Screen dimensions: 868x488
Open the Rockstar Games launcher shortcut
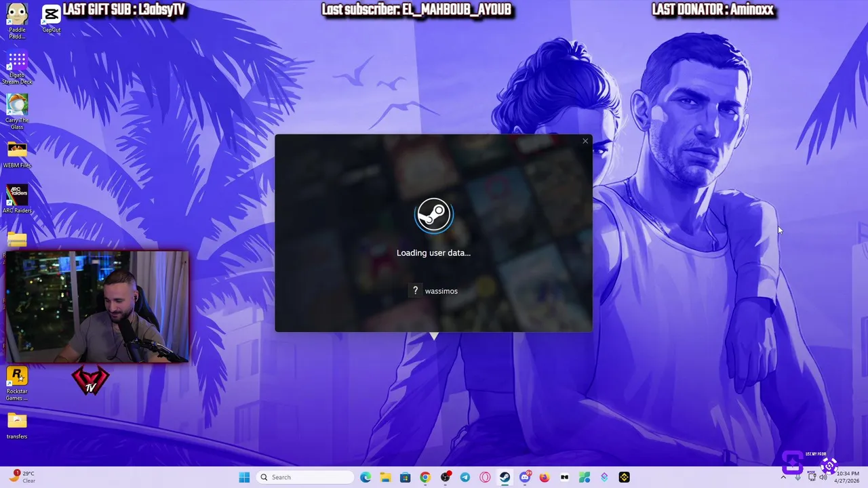pyautogui.click(x=17, y=384)
